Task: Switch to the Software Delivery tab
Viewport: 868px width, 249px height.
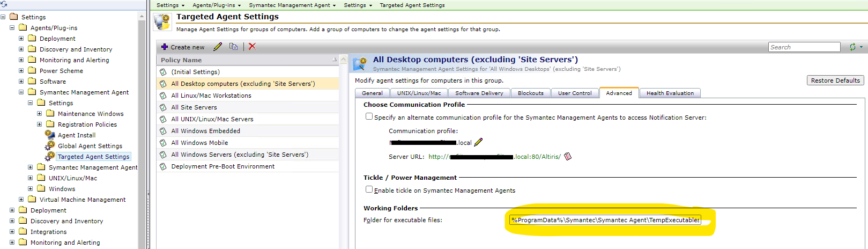Action: point(479,93)
